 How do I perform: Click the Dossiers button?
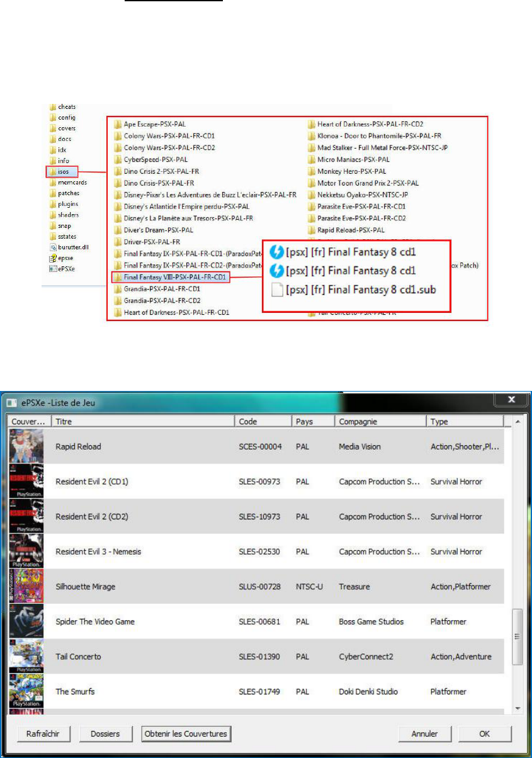tap(105, 733)
